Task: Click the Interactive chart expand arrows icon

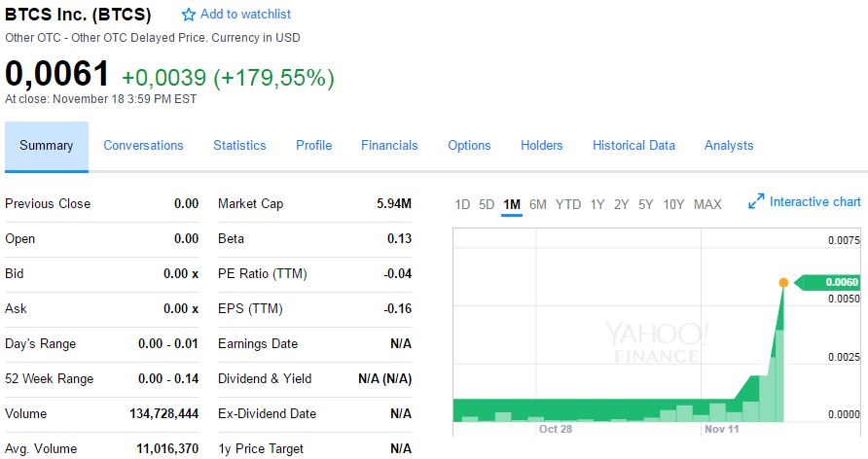Action: 756,202
